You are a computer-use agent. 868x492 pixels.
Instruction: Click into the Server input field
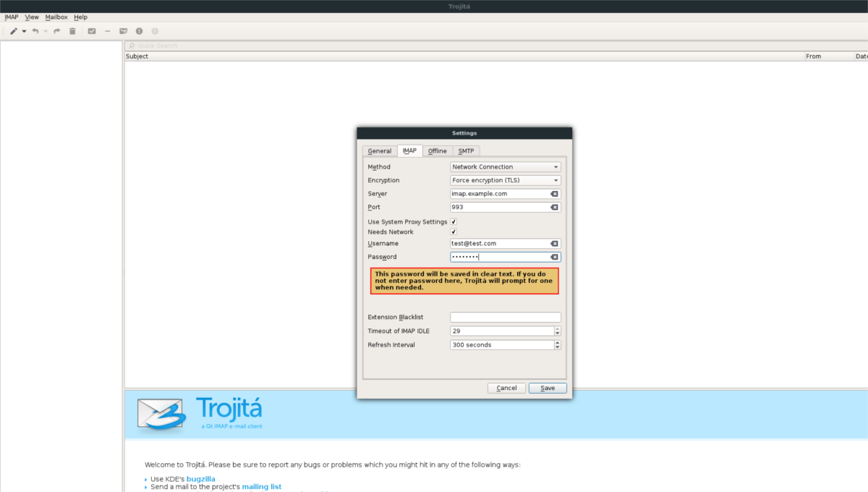[505, 194]
